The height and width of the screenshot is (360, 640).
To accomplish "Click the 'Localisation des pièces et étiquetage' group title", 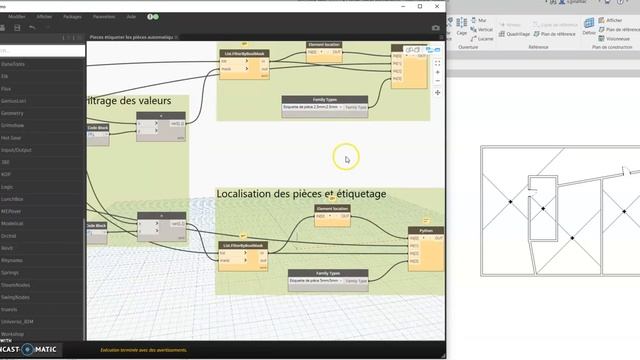I will pos(301,193).
